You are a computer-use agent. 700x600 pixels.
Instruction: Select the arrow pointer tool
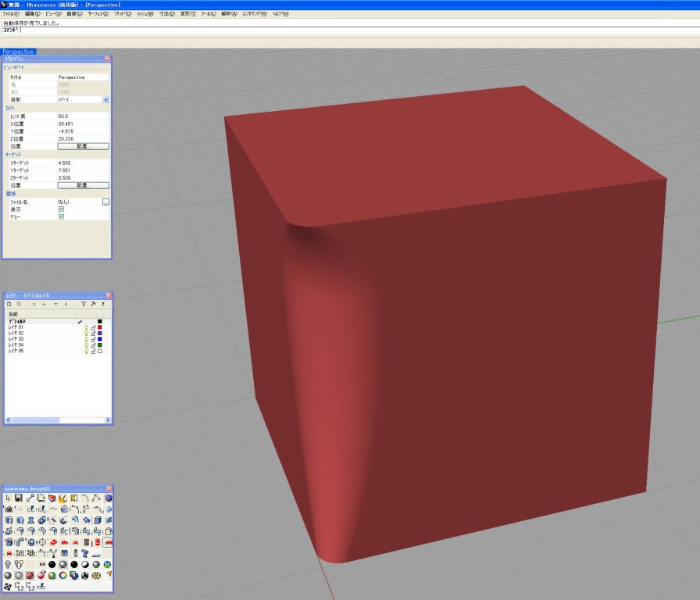point(8,498)
